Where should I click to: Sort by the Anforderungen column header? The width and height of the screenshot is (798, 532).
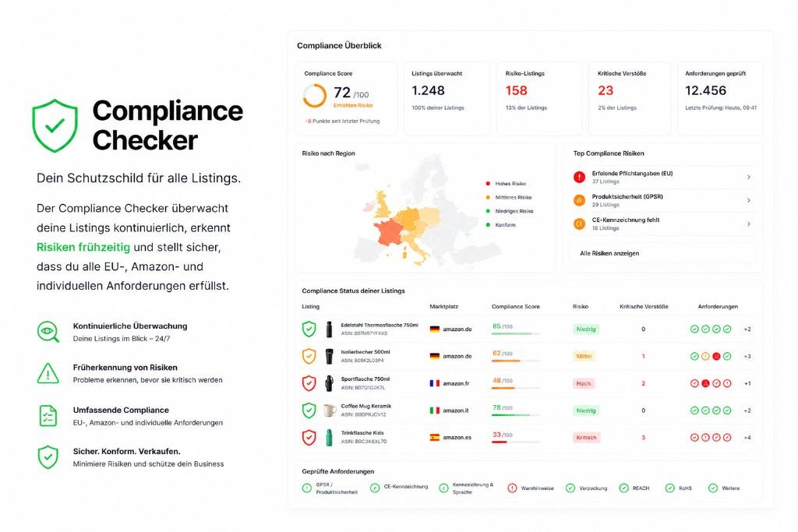(718, 307)
